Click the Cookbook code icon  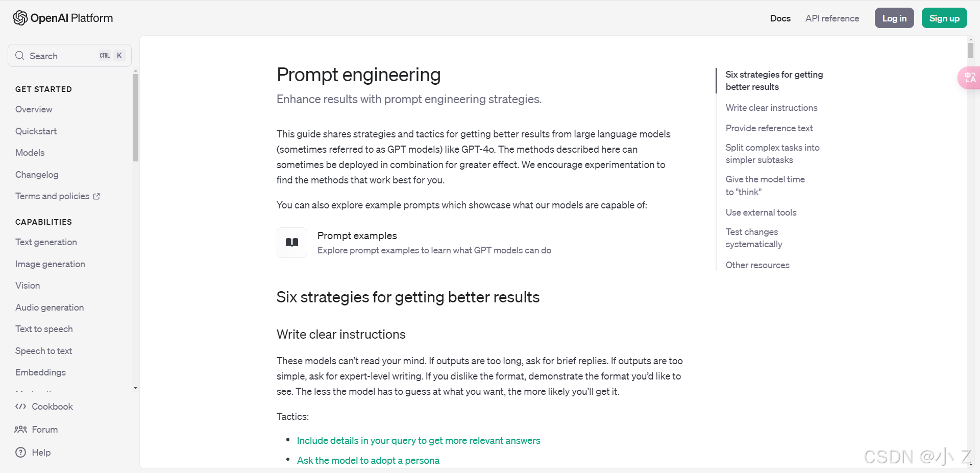[20, 407]
